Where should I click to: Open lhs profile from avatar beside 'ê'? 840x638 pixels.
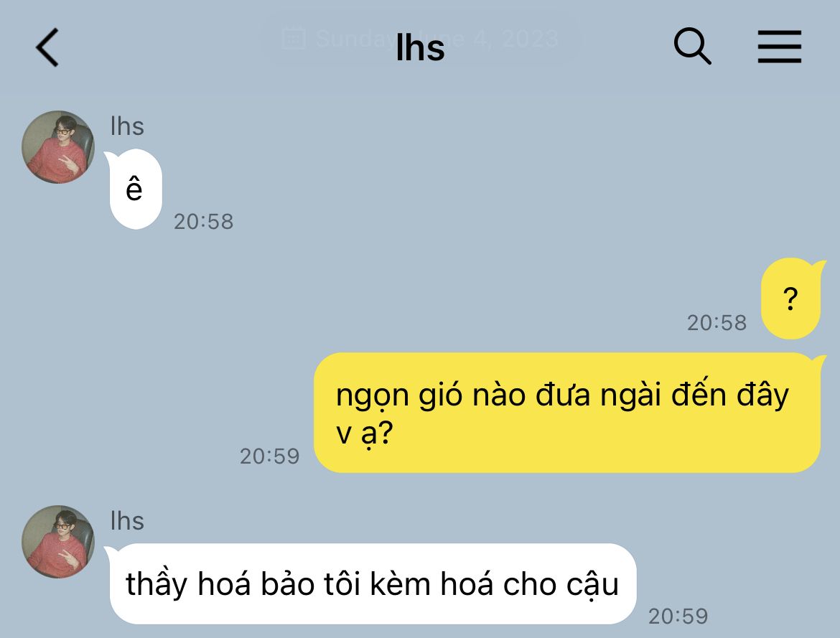tap(58, 147)
